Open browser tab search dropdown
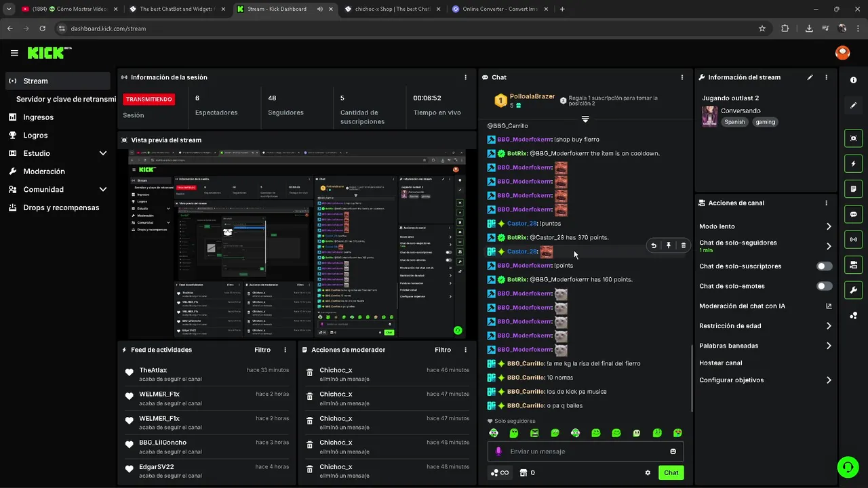Image resolution: width=868 pixels, height=488 pixels. [x=9, y=9]
